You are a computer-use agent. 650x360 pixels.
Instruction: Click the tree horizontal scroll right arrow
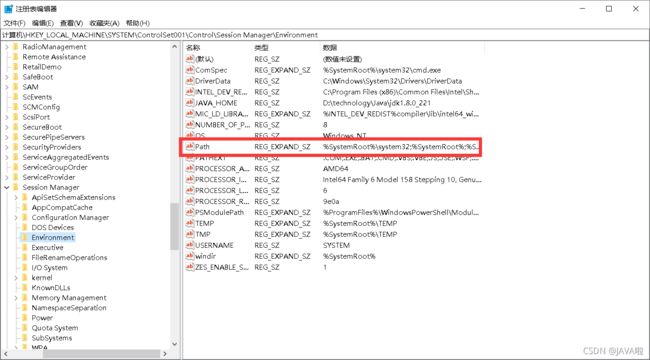click(165, 354)
